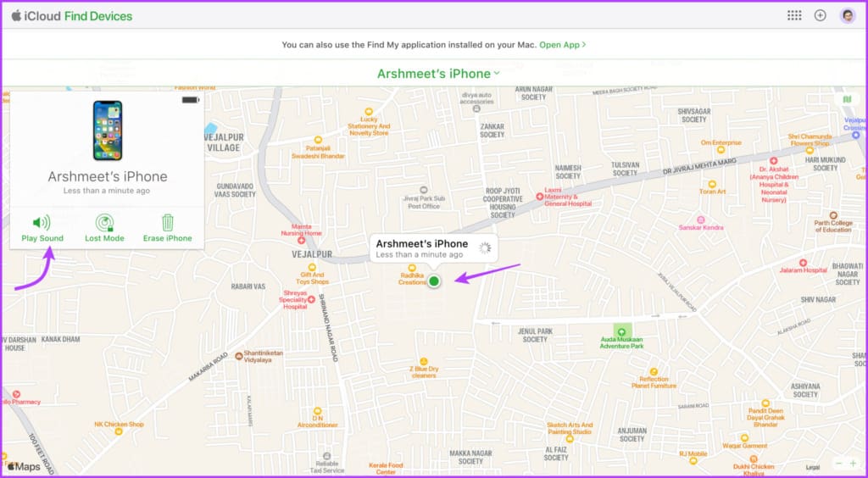Zoom out the map with minus
Screen dimensions: 868x478
[838, 463]
